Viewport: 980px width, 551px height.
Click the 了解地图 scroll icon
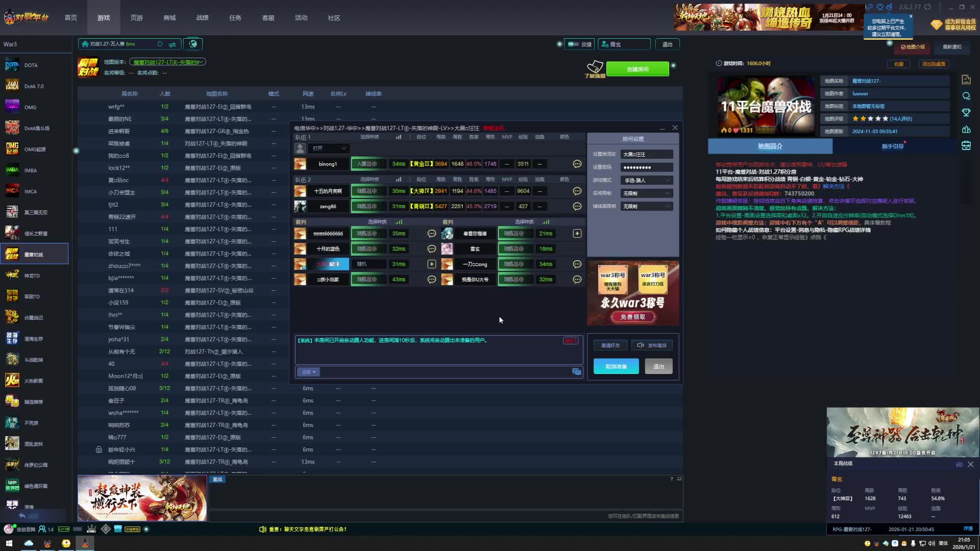(595, 68)
